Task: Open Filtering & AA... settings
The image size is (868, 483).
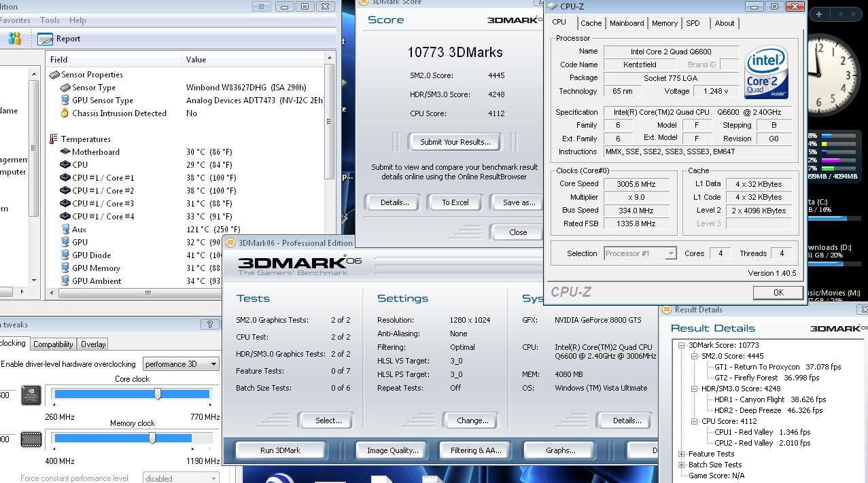Action: point(475,450)
